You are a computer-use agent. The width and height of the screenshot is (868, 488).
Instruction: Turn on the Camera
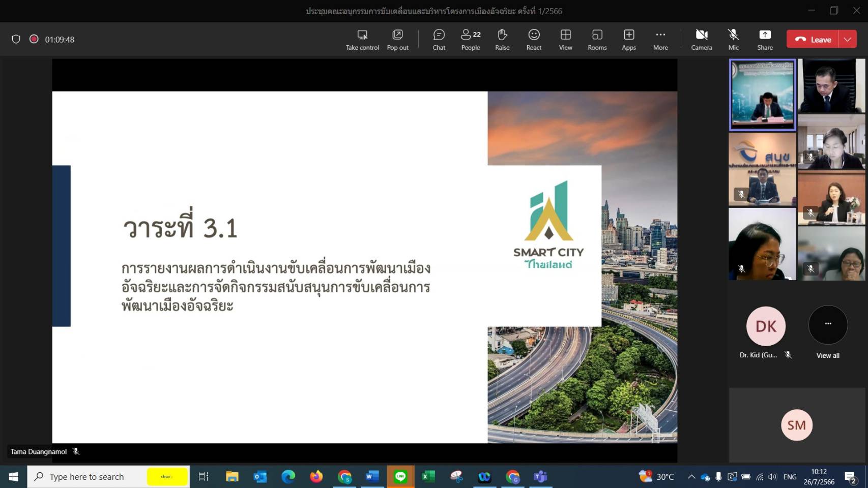click(702, 40)
